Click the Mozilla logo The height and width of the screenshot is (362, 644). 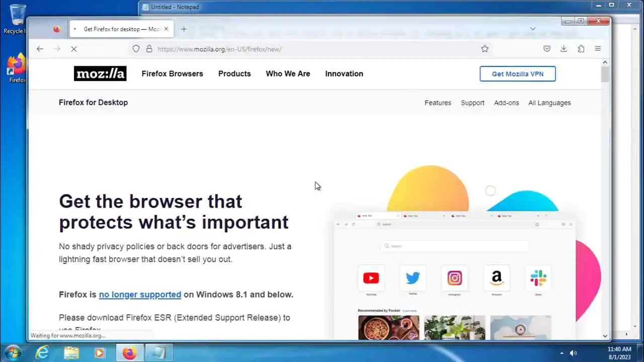pos(100,73)
